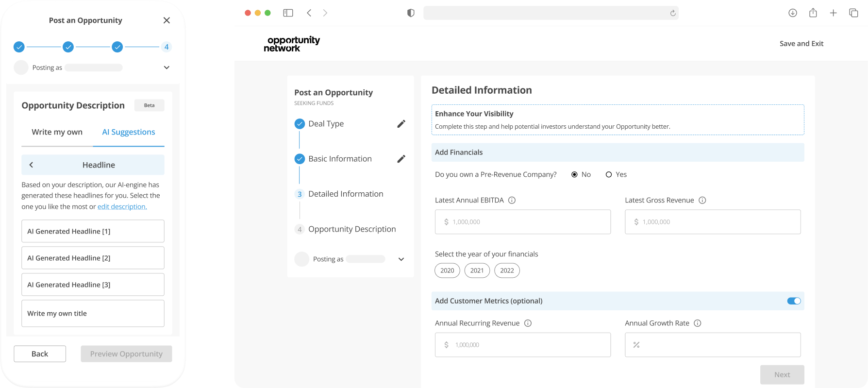Viewport: 868px width, 388px height.
Task: Expand Posting as dropdown in sidebar
Action: pyautogui.click(x=401, y=259)
